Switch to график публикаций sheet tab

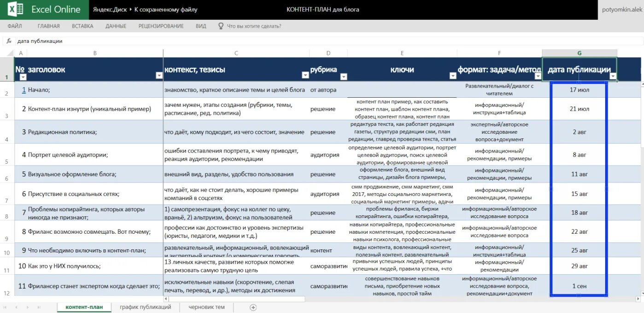coord(145,307)
